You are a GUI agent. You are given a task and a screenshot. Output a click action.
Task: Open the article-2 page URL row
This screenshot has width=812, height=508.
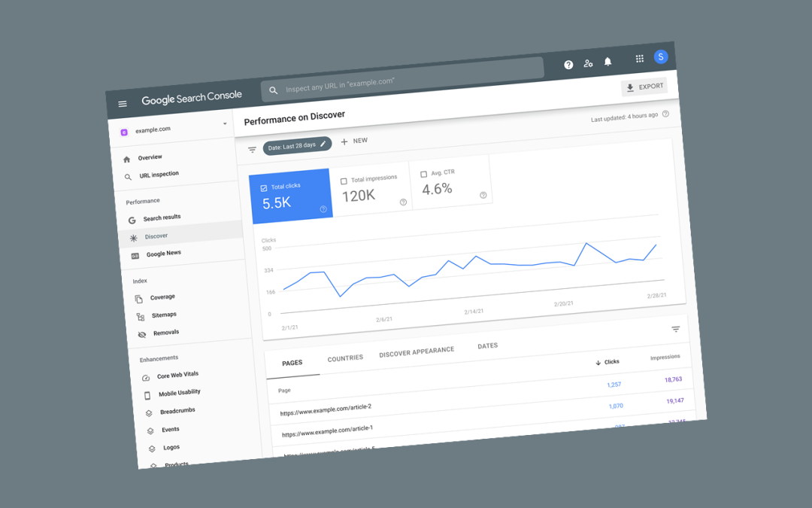(326, 410)
